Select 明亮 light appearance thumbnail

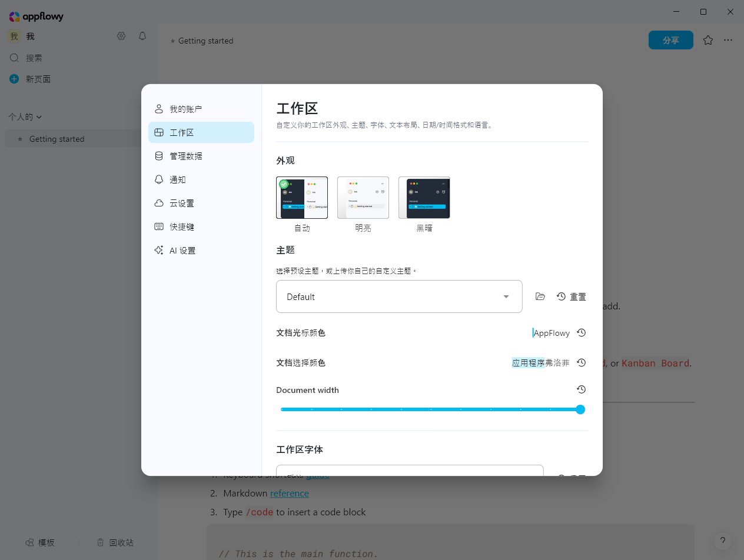click(x=363, y=198)
